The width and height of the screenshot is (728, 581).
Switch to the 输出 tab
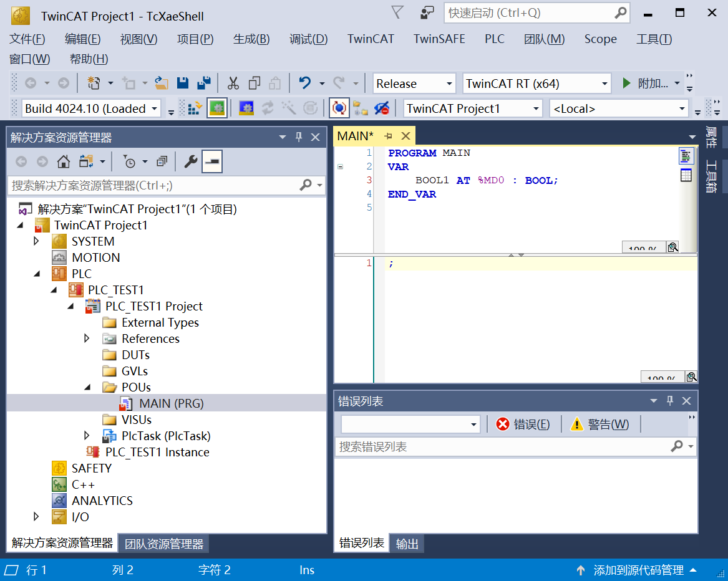pyautogui.click(x=407, y=544)
